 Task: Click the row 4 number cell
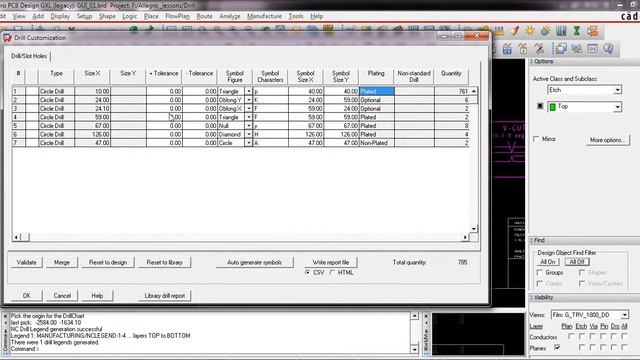(18, 117)
